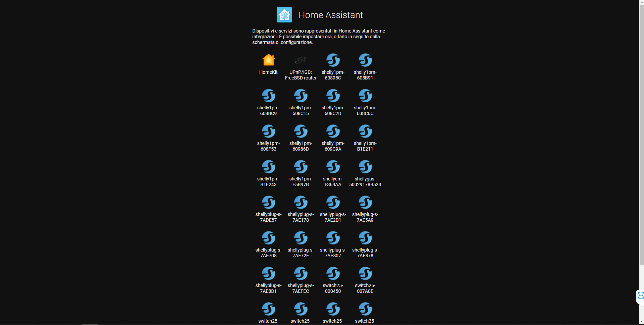The height and width of the screenshot is (325, 644).
Task: Configure shellyplug-s-7AE8D1 icon
Action: (268, 273)
